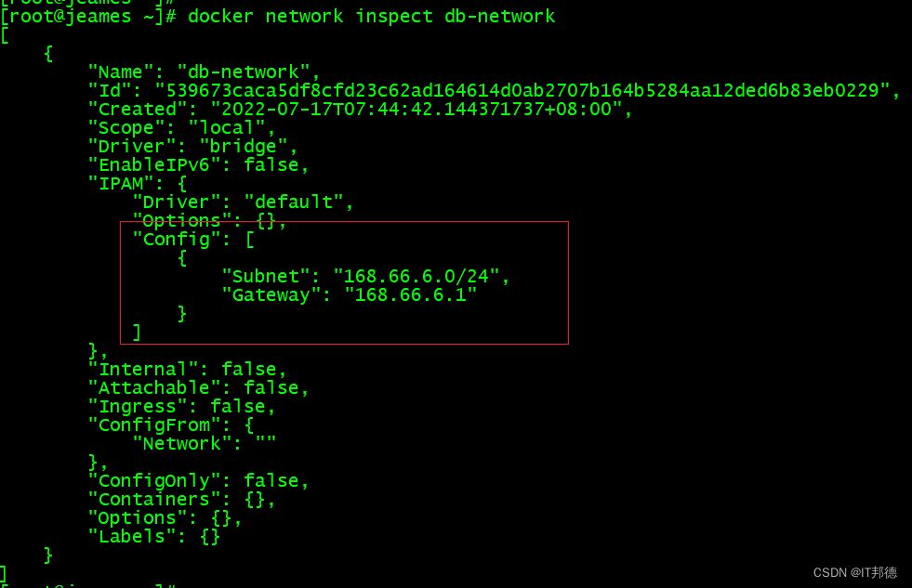Click the docker network inspect command text
This screenshot has height=588, width=912.
(x=371, y=17)
